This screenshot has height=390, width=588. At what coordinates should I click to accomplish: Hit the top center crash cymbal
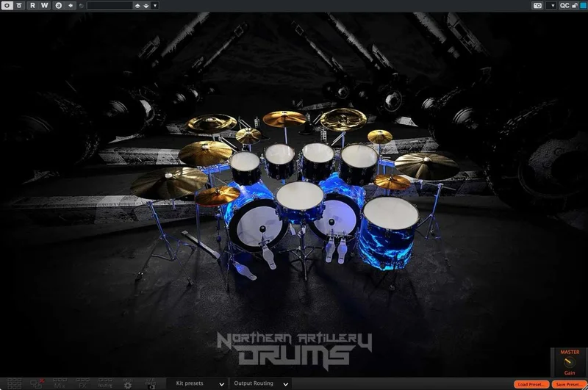(284, 118)
